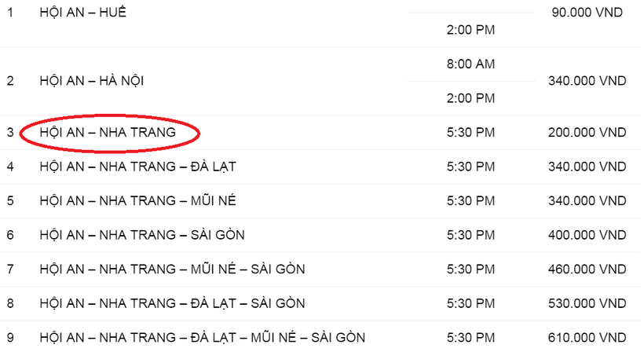Image resolution: width=644 pixels, height=352 pixels.
Task: Click the circled Hội An – Nha Trang route
Action: click(108, 133)
